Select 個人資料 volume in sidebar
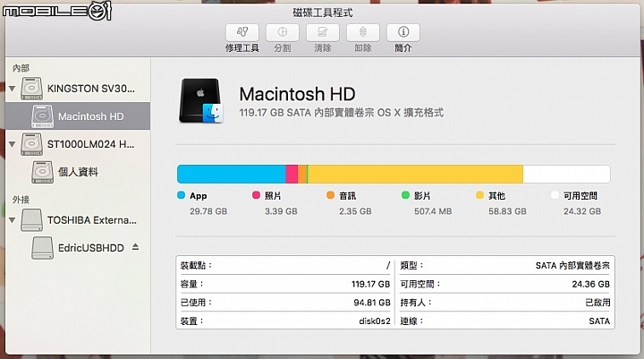 point(78,172)
